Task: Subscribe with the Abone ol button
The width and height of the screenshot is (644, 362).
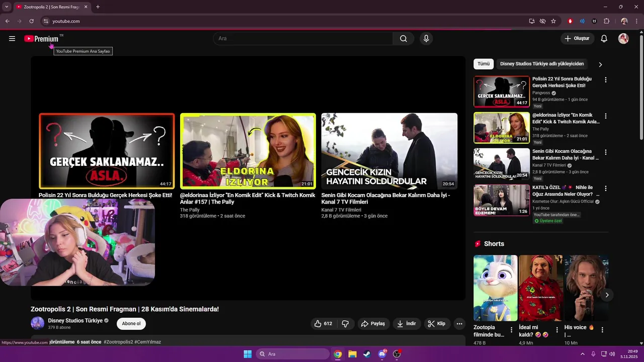Action: tap(131, 324)
